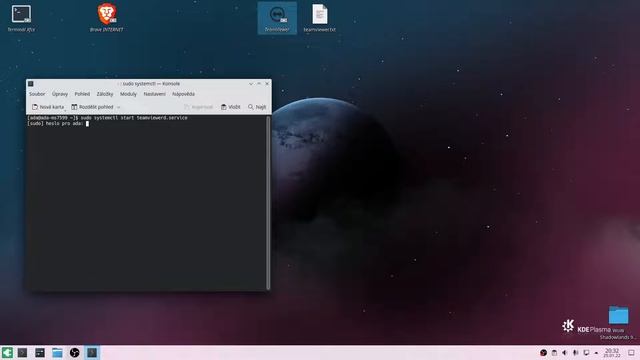Select the Terminal Xfce desktop icon

point(21,18)
